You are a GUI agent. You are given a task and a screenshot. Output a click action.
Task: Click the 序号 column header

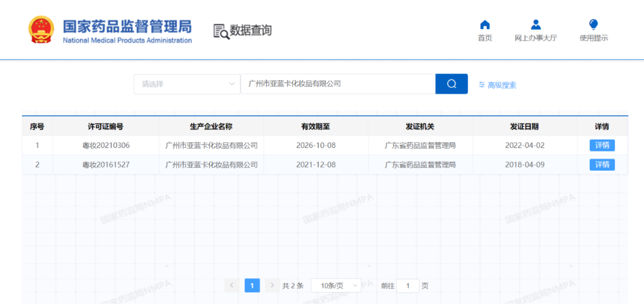click(x=37, y=127)
